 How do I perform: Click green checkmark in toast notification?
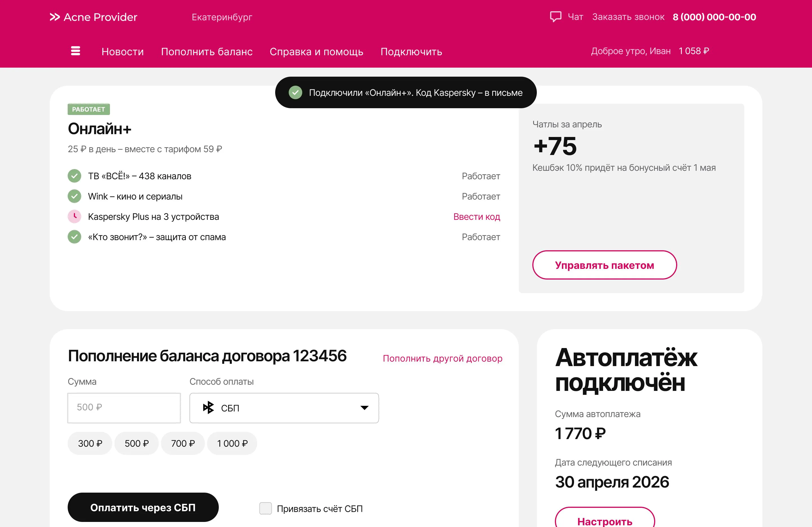(295, 92)
